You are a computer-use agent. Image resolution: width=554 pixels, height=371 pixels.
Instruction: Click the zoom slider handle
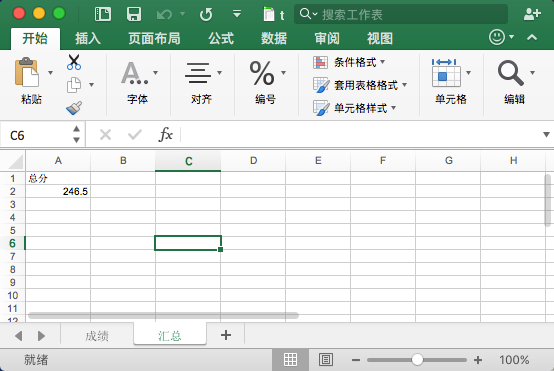tap(417, 360)
